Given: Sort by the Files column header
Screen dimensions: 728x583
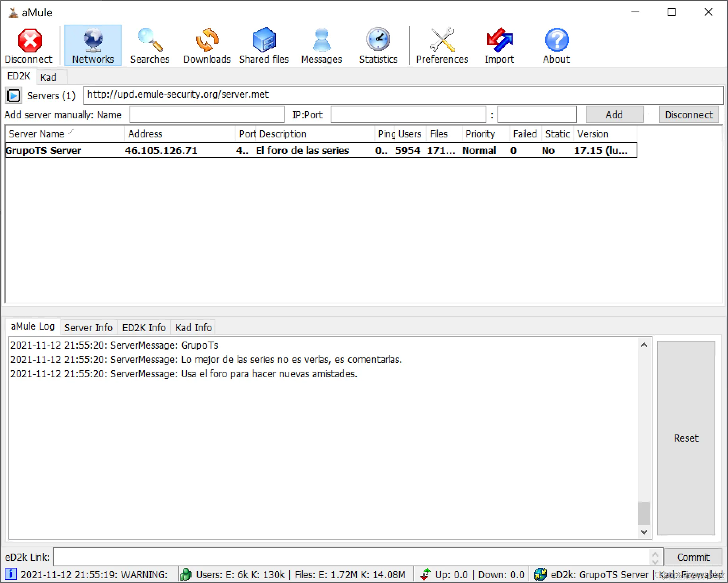Looking at the screenshot, I should click(444, 134).
